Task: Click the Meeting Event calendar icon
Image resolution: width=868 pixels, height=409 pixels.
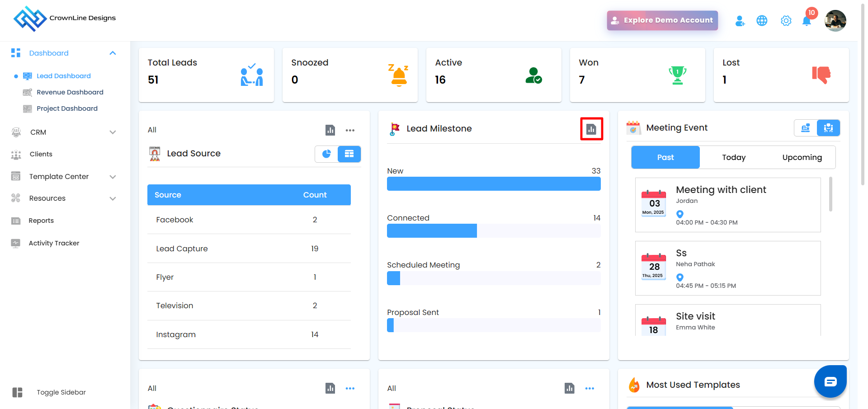Action: [x=633, y=128]
